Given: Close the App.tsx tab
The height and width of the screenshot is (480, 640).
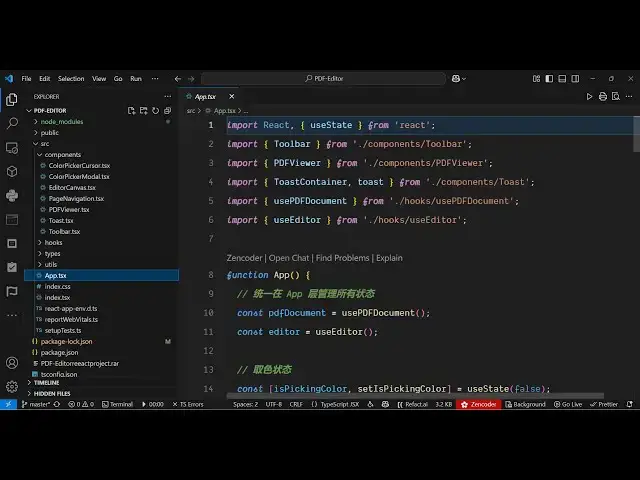Looking at the screenshot, I should [231, 96].
